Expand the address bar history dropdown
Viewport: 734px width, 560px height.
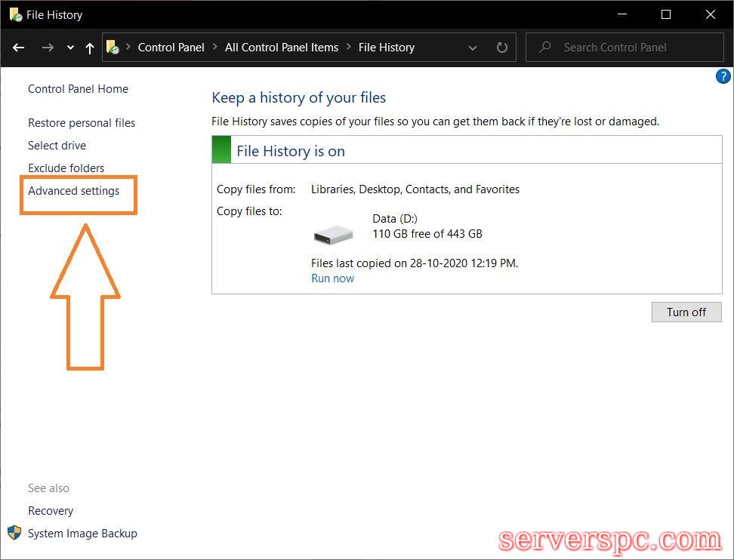[473, 48]
